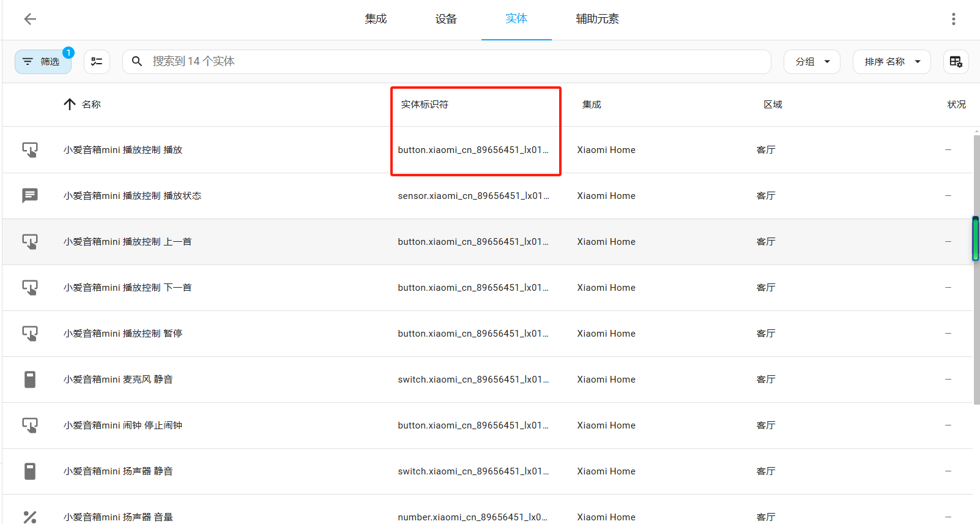
Task: Click button icon of 播放控制 播放 row
Action: (x=30, y=150)
